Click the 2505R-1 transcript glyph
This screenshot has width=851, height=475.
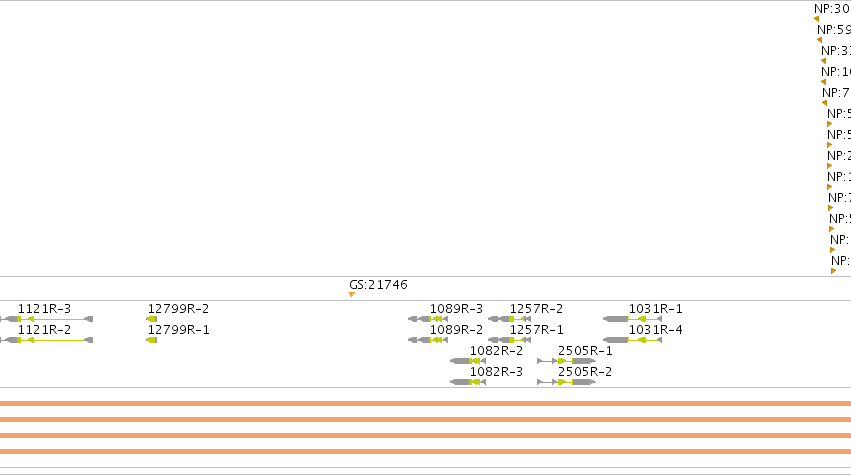[566, 361]
